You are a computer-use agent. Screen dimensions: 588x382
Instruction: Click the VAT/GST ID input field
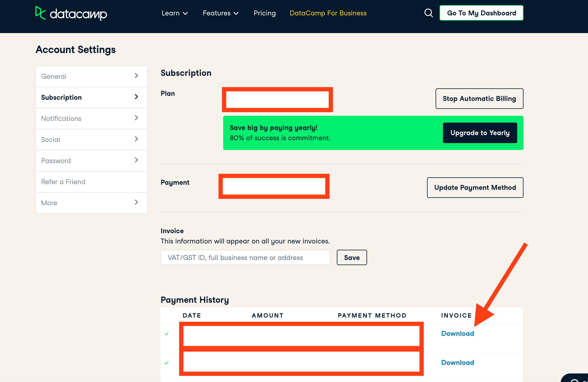point(245,258)
